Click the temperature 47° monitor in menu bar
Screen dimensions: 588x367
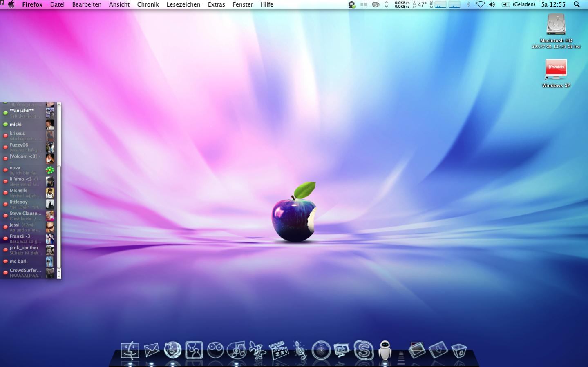pyautogui.click(x=420, y=4)
